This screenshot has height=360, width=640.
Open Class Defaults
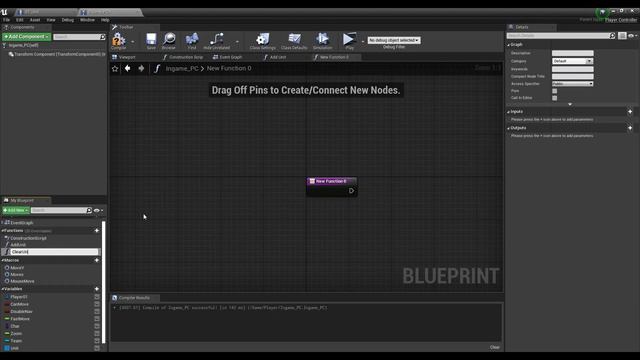pyautogui.click(x=294, y=40)
